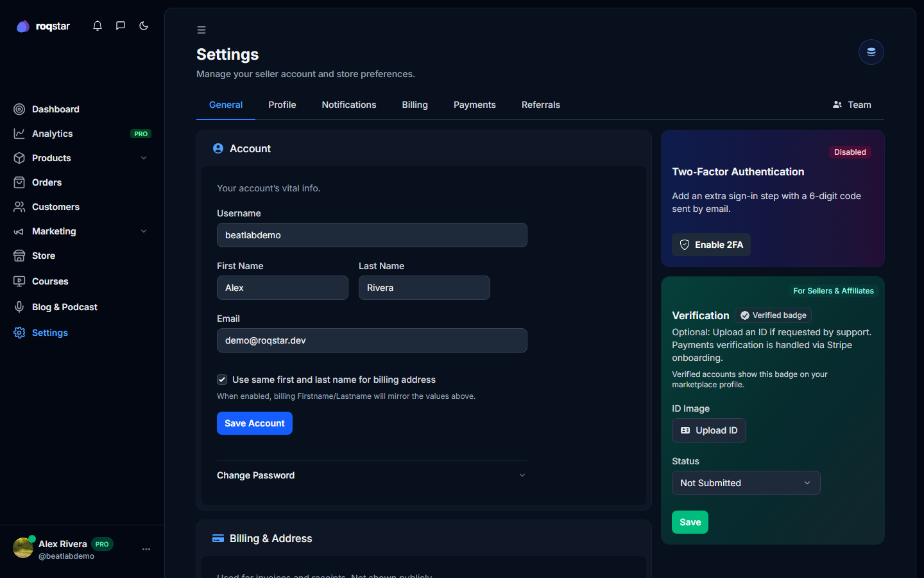
Task: Open the Not Submitted status dropdown
Action: 746,483
